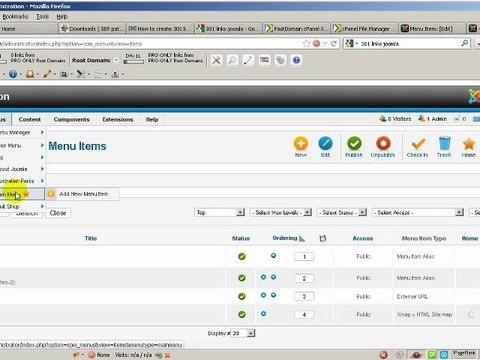Move the Xmap row up
Image resolution: width=480 pixels, height=360 pixels.
click(263, 314)
